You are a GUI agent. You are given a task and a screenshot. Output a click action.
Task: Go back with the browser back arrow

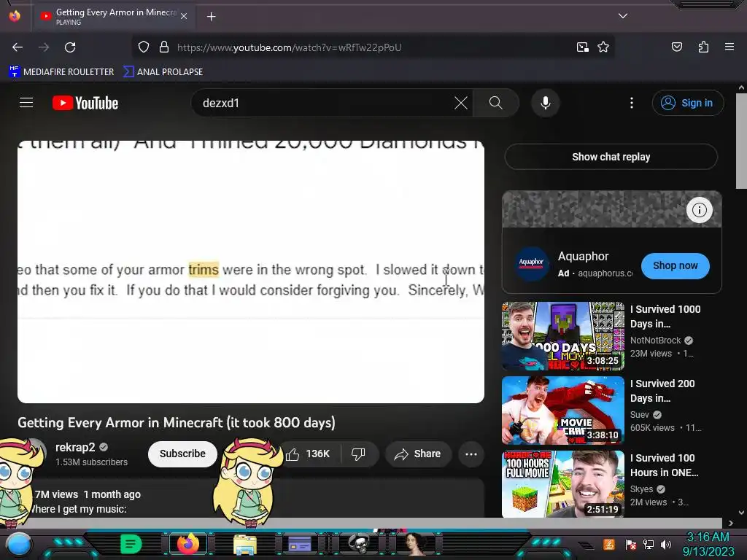coord(18,47)
